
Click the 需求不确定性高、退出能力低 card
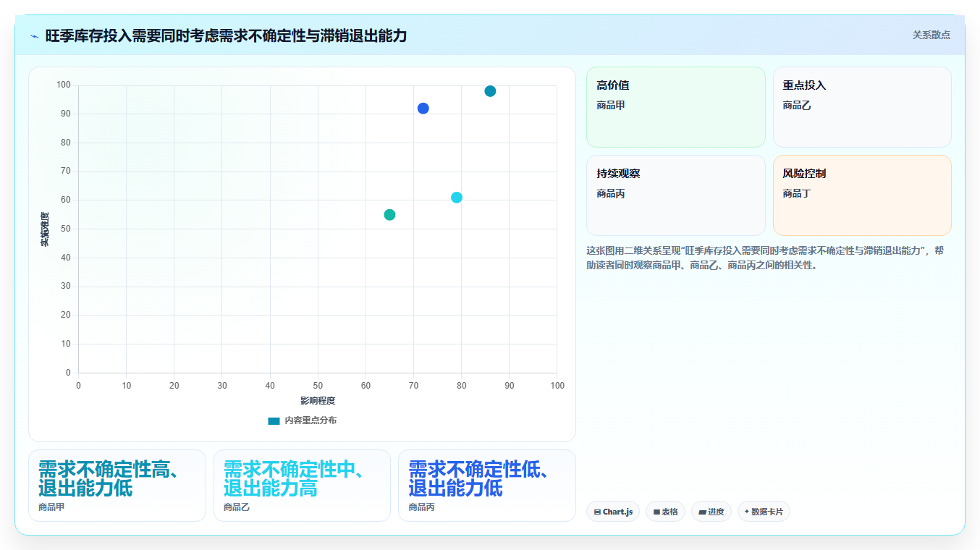(x=117, y=486)
